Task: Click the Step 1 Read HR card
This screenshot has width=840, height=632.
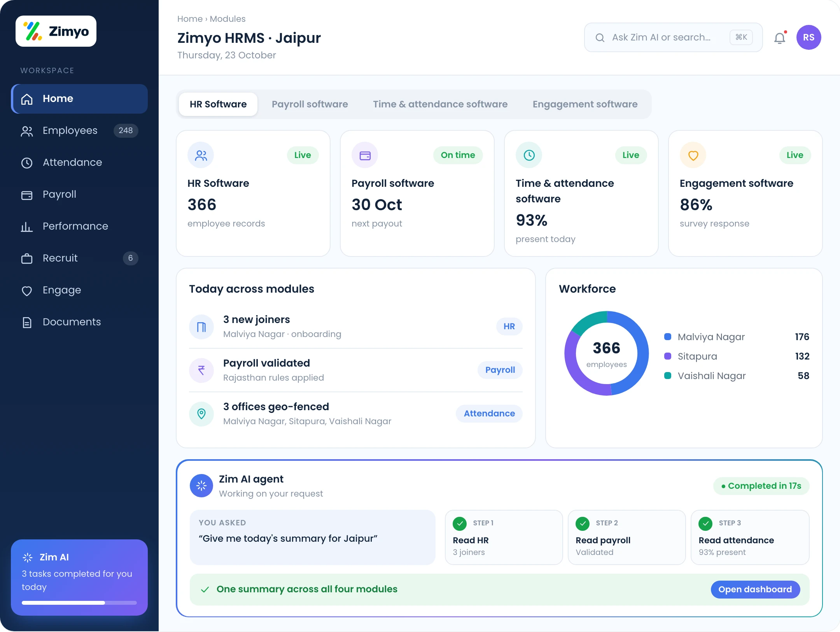Action: click(504, 537)
